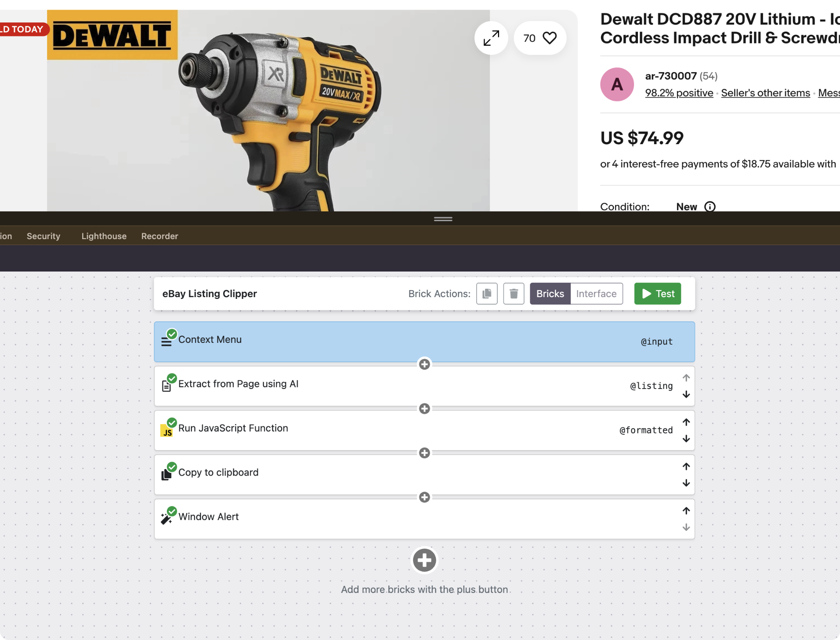
Task: Click the Condition info circle icon
Action: coord(710,207)
